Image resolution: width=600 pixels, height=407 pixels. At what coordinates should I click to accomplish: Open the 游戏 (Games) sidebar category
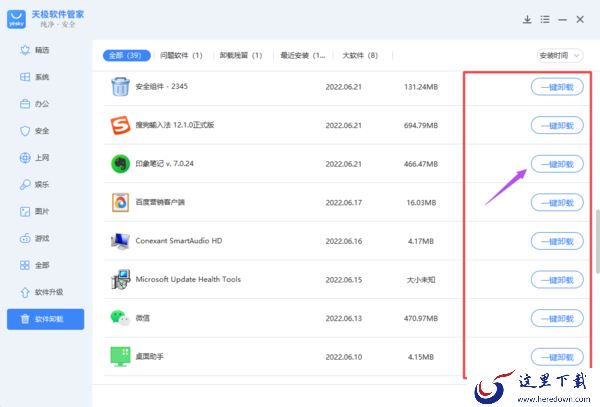(x=34, y=238)
